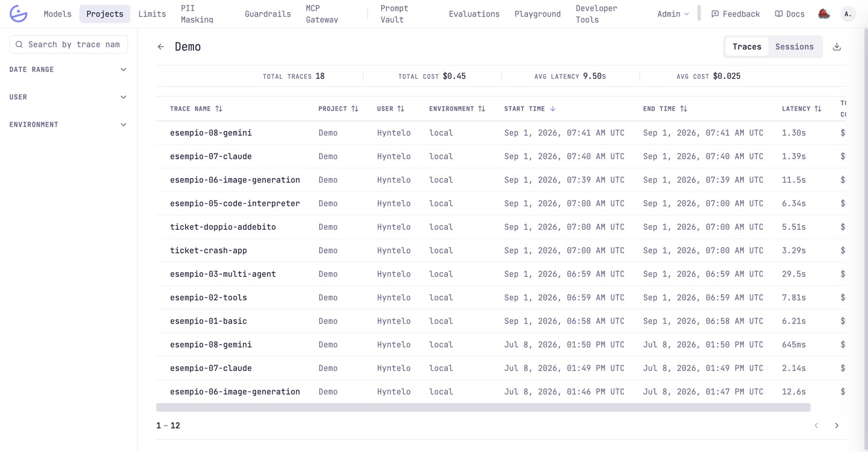Open the Limits nav item

(x=152, y=14)
